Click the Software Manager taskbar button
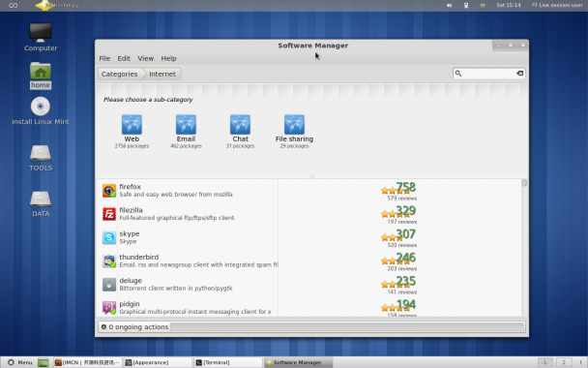The height and width of the screenshot is (368, 588). tap(298, 362)
